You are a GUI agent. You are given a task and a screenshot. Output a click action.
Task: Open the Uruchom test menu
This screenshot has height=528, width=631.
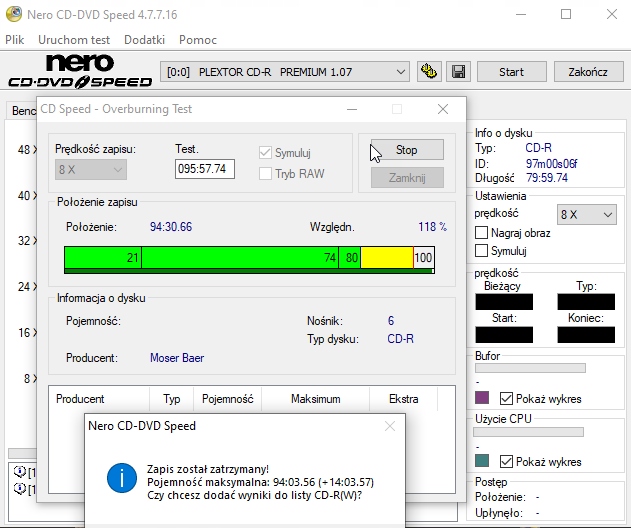pyautogui.click(x=74, y=40)
